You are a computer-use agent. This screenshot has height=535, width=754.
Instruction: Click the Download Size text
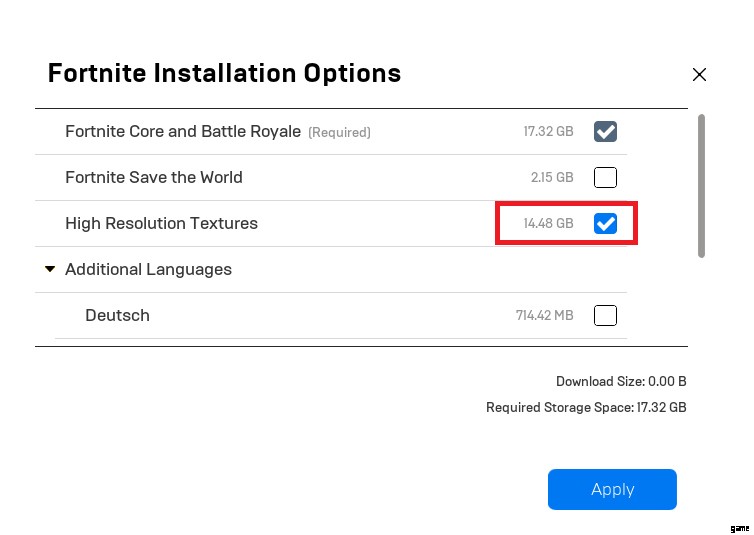[621, 382]
